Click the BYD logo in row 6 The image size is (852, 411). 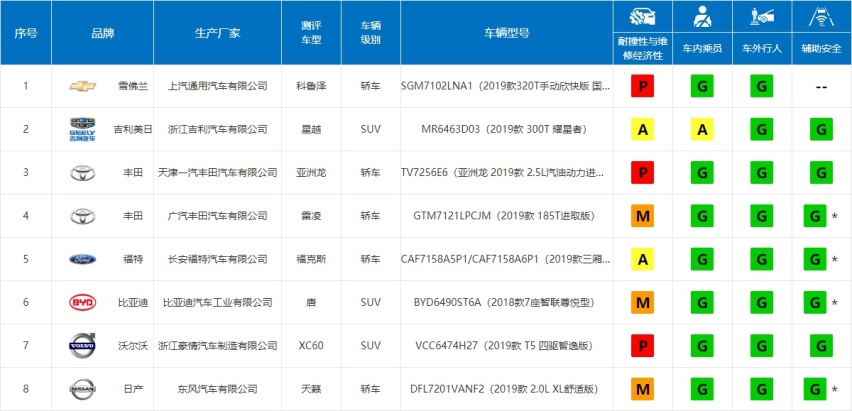pos(83,303)
